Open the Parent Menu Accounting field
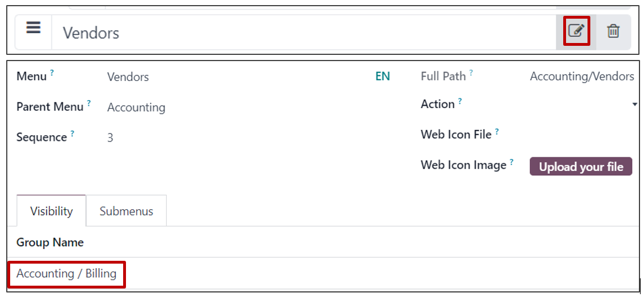This screenshot has width=644, height=297. (136, 107)
